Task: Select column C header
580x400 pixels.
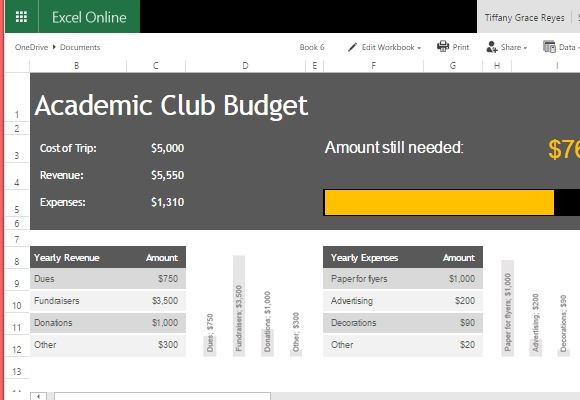Action: pos(156,66)
